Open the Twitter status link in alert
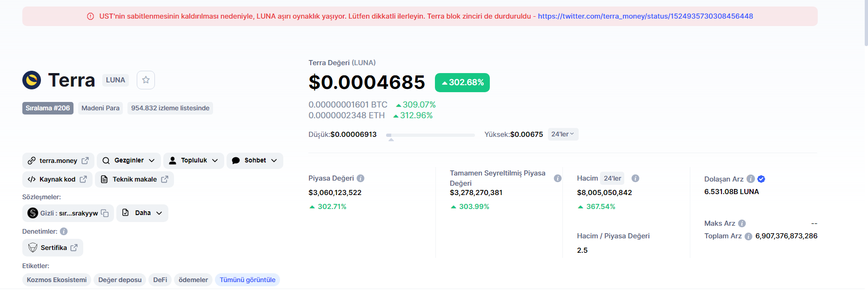 pyautogui.click(x=645, y=16)
